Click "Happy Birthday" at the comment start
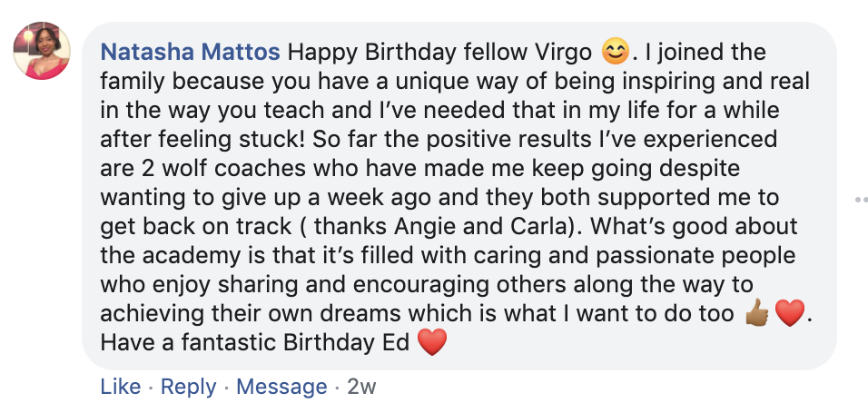 pos(356,52)
